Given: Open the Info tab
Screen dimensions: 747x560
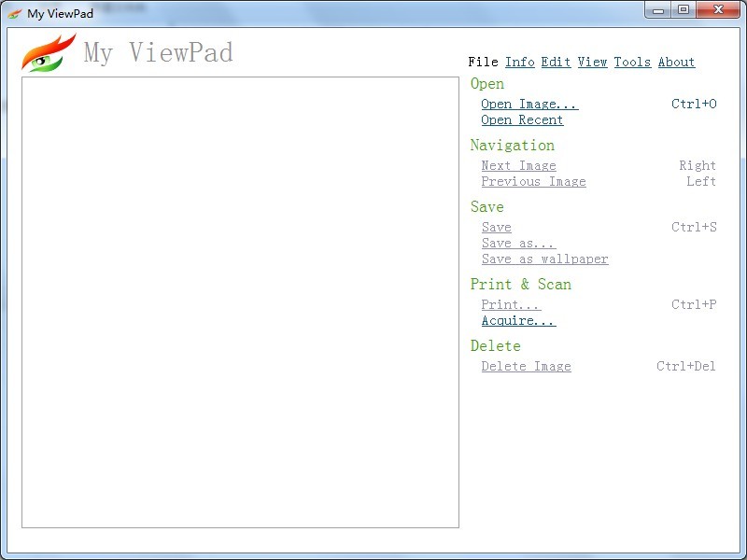Looking at the screenshot, I should coord(519,62).
